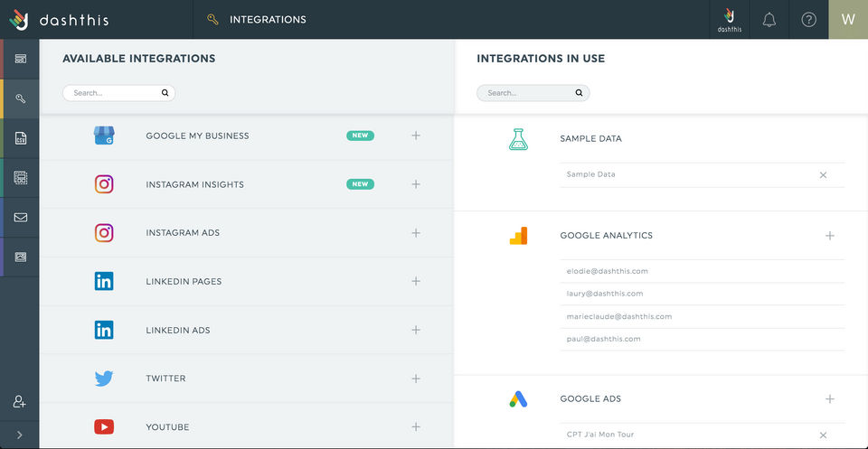Add a Google Analytics account with plus
The height and width of the screenshot is (449, 868).
pos(830,236)
